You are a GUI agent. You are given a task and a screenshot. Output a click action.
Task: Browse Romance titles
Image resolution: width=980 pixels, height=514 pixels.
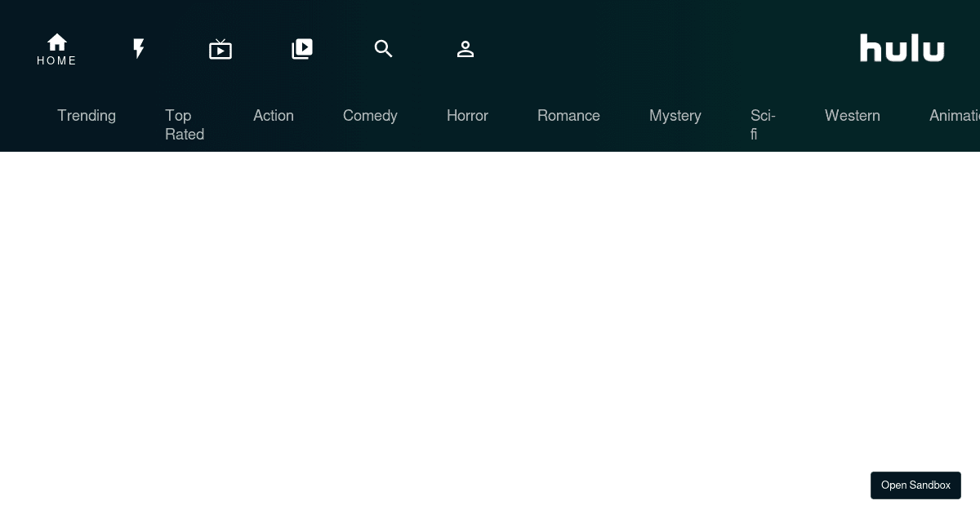click(568, 116)
